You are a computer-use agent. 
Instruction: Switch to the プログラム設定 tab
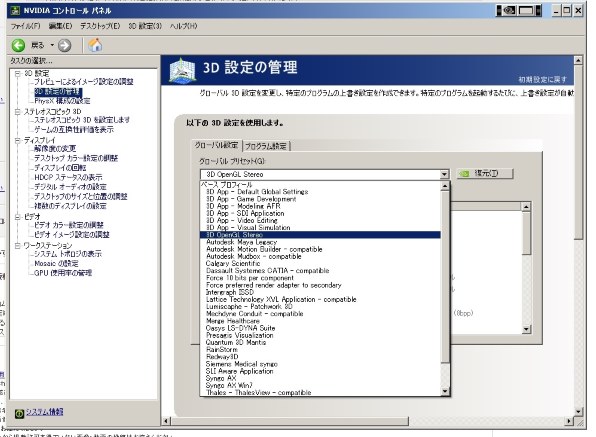pos(266,146)
